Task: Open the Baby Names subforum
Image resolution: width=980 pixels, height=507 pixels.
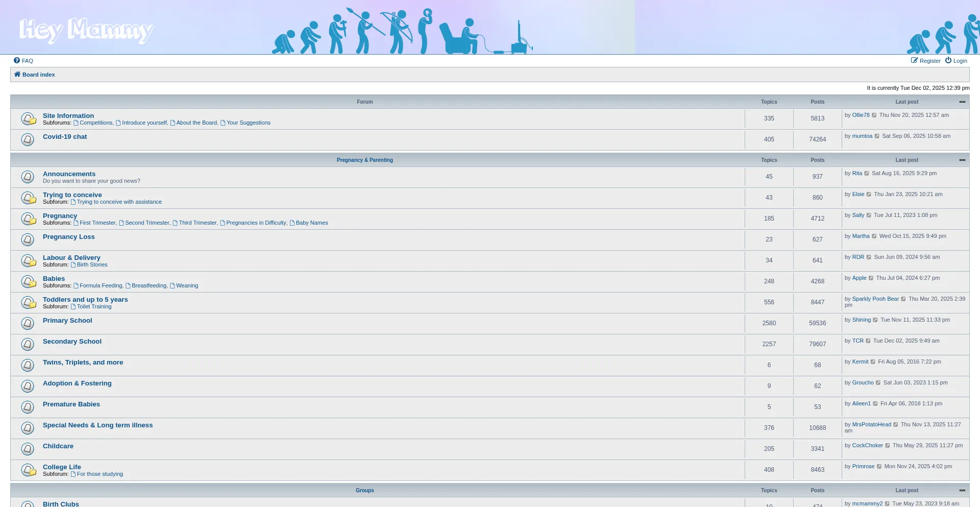Action: tap(311, 223)
